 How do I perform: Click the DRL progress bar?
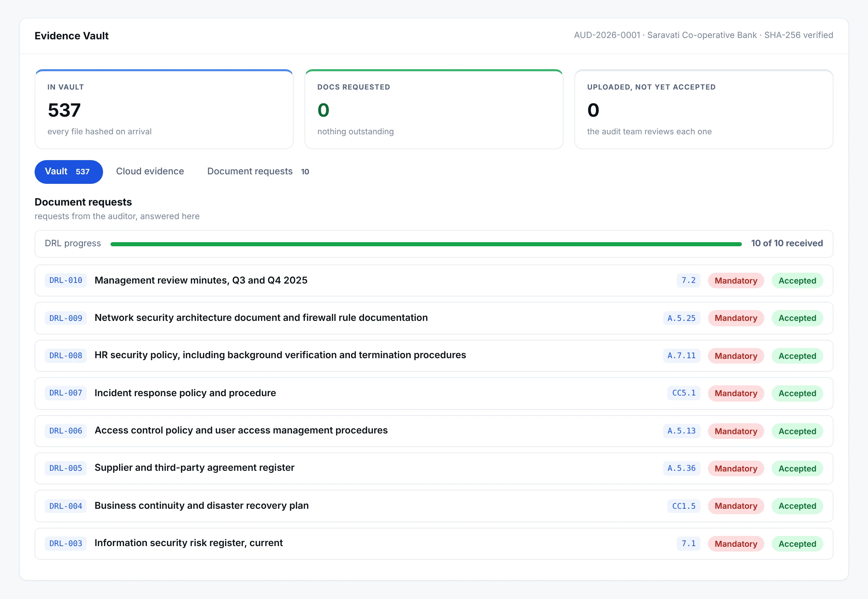pyautogui.click(x=426, y=244)
